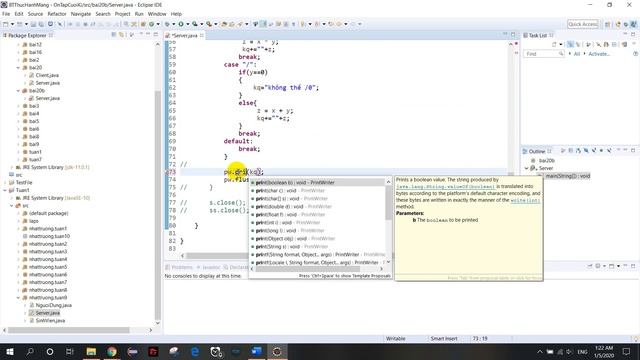Click the Save toolbar icon

pos(33,24)
